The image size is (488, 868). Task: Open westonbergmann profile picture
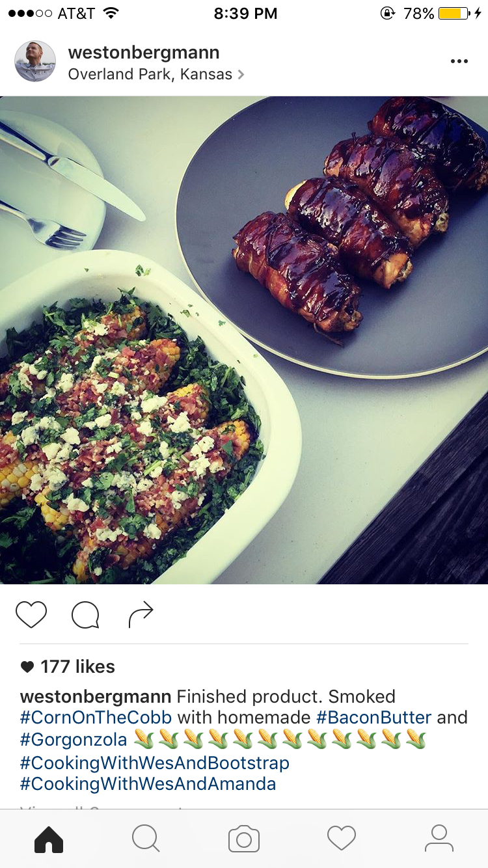tap(35, 61)
